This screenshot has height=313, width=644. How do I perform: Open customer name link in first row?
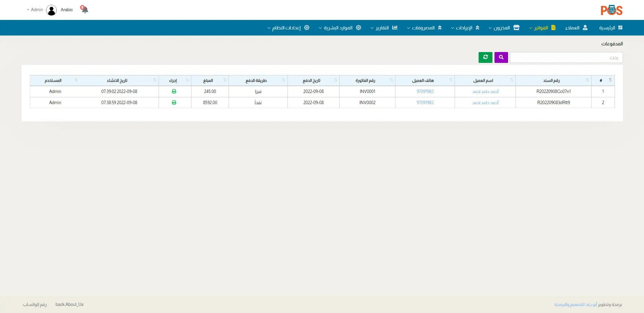click(485, 92)
